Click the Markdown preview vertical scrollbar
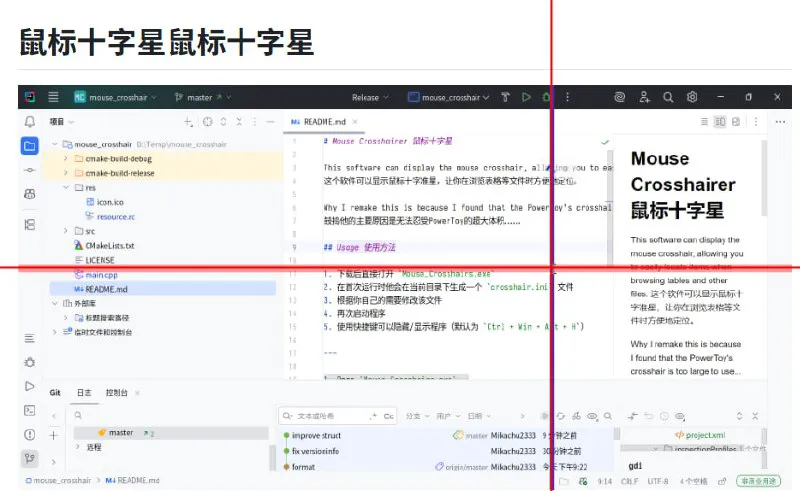Viewport: 800px width, 491px height. (x=764, y=179)
